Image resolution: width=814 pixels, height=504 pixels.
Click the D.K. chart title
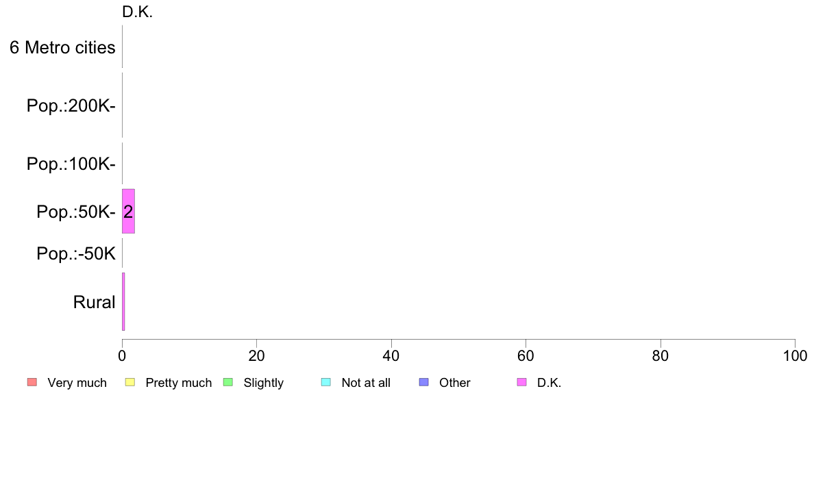pos(137,12)
